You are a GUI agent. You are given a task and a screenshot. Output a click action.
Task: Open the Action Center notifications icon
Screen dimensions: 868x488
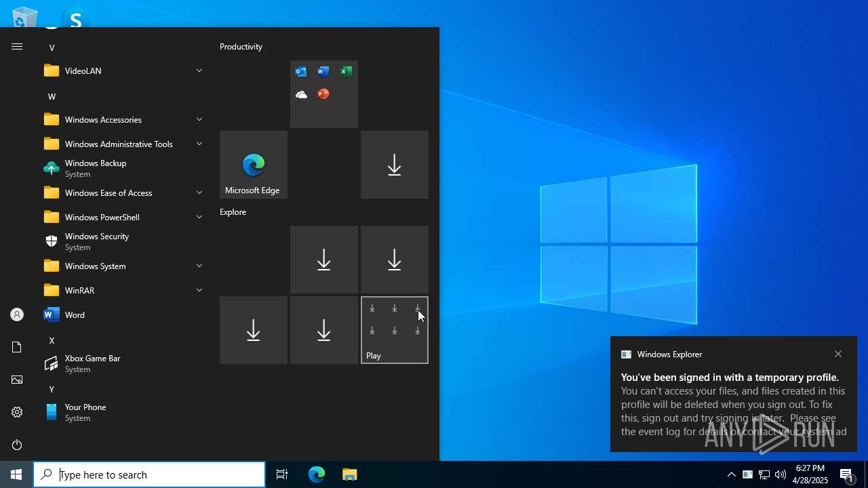(847, 475)
